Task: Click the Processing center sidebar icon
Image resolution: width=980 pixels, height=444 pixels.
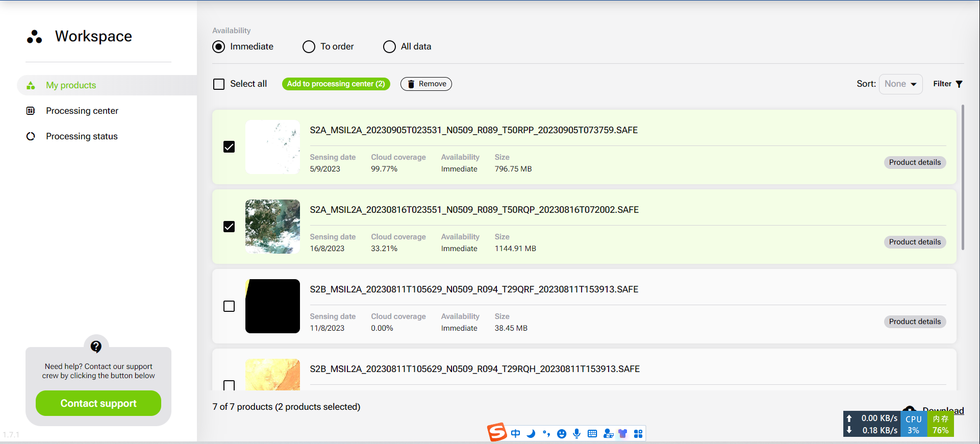Action: tap(31, 111)
